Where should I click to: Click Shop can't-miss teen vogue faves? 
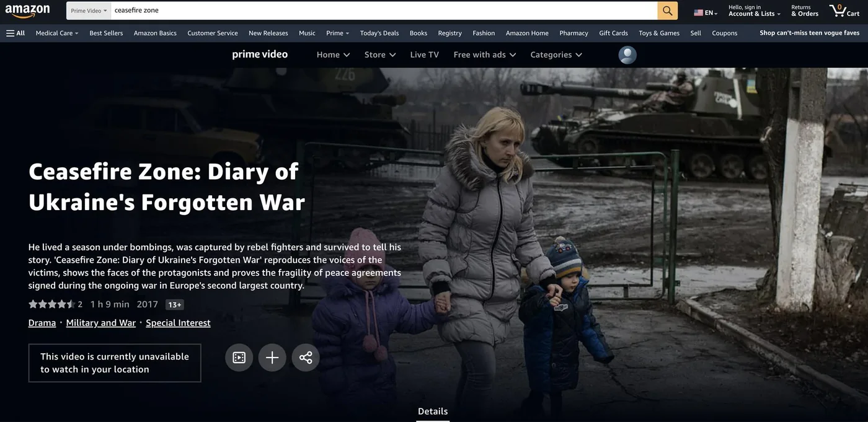810,33
